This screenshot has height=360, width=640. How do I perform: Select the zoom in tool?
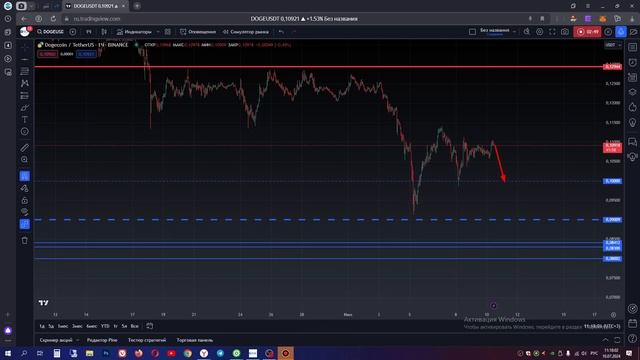pos(24,160)
